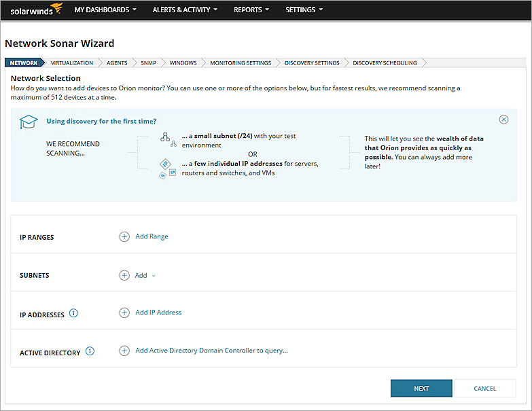Click the plus icon beside Add IP Address
The width and height of the screenshot is (532, 411).
pos(124,313)
